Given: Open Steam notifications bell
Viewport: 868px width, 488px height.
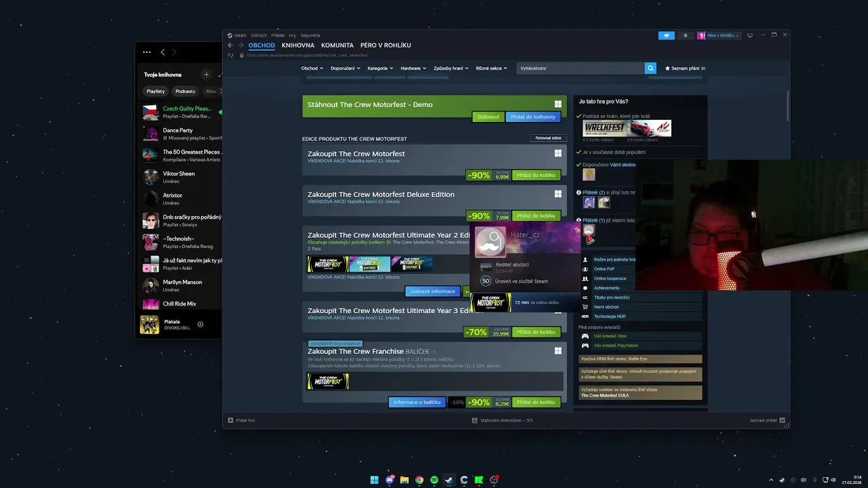Looking at the screenshot, I should [x=685, y=35].
